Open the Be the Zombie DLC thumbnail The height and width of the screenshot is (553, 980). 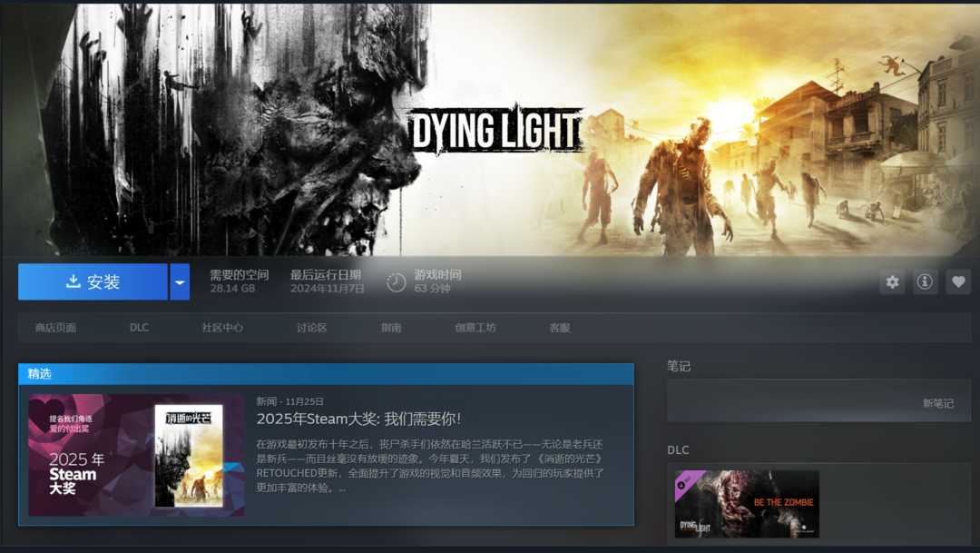[x=747, y=503]
